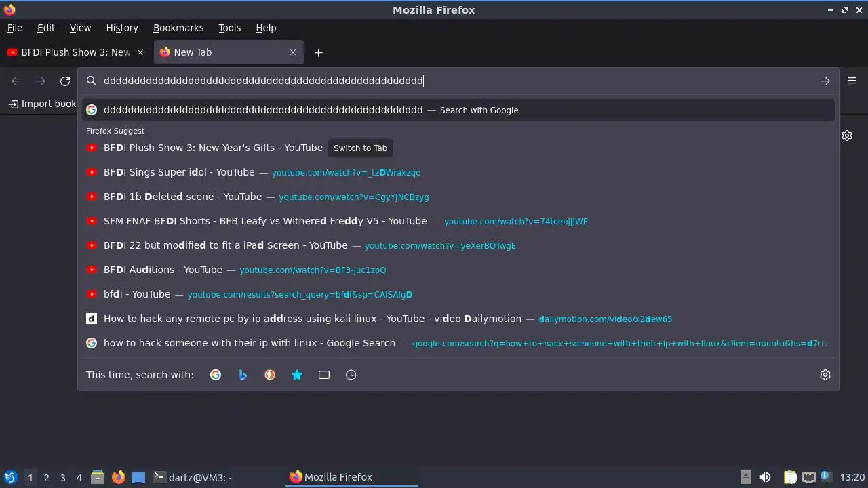Open the Edit menu
The height and width of the screenshot is (488, 868).
46,28
